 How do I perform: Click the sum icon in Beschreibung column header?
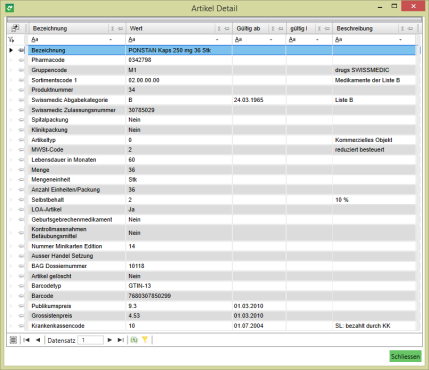point(402,29)
